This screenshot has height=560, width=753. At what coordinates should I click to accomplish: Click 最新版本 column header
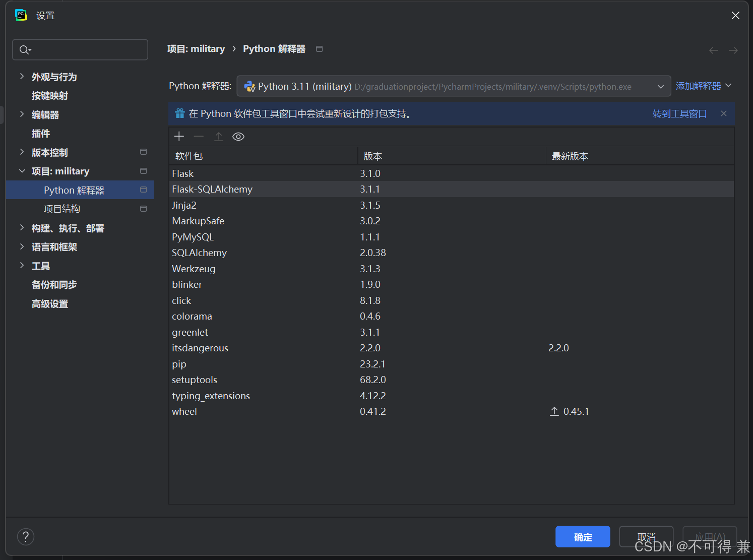point(640,156)
